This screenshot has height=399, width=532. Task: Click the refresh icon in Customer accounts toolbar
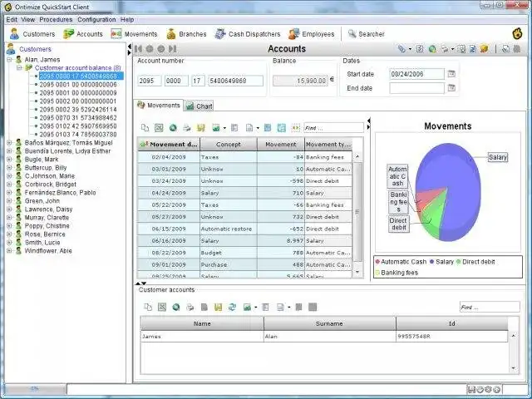pos(232,307)
